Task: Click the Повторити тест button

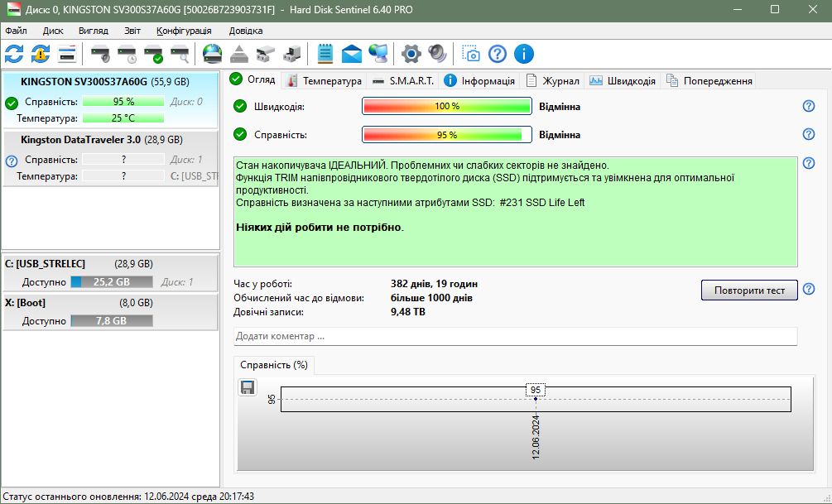Action: click(749, 290)
